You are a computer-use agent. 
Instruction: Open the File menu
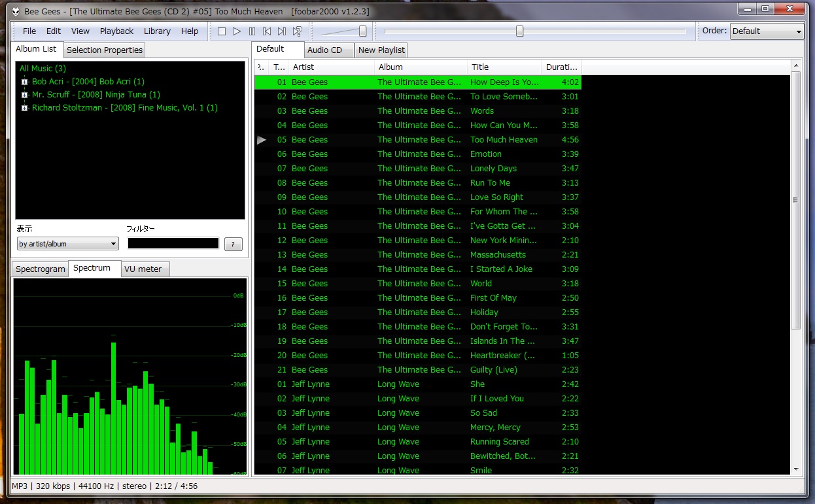click(29, 31)
